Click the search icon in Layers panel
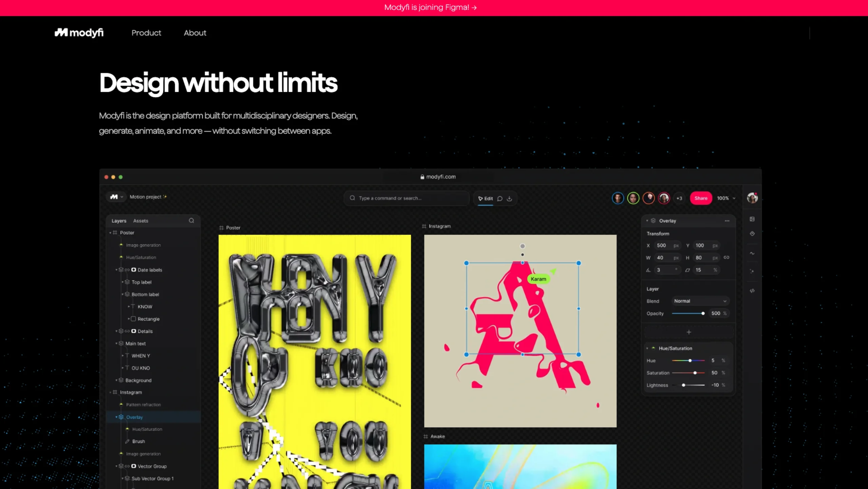Screen dimensions: 868x489 coord(192,221)
